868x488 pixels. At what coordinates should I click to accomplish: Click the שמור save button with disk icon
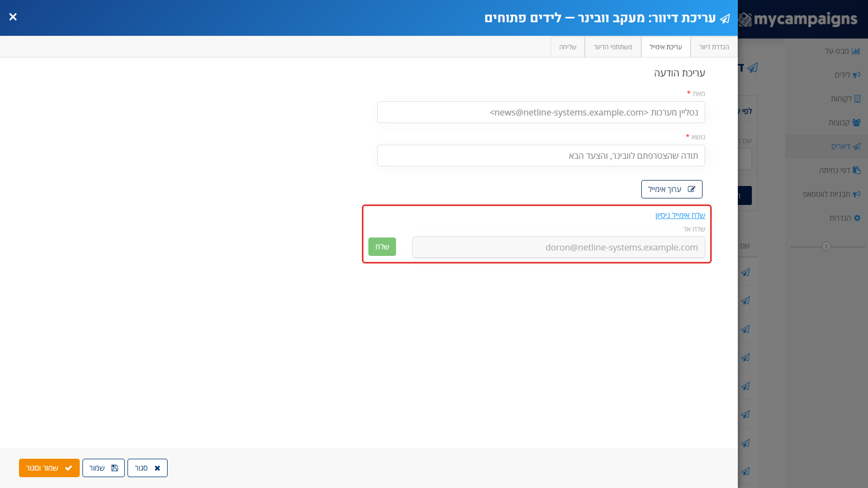[104, 468]
